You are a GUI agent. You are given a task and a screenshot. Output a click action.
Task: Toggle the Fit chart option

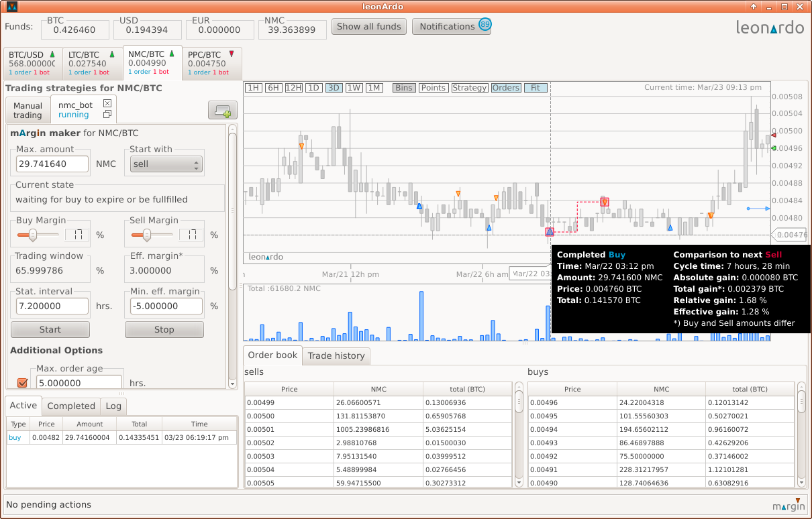536,88
